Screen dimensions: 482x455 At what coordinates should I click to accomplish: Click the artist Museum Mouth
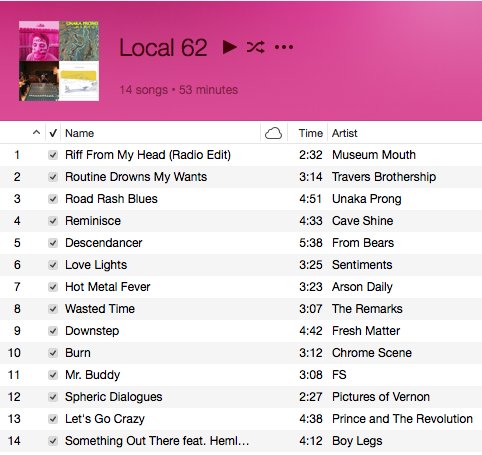(x=374, y=155)
